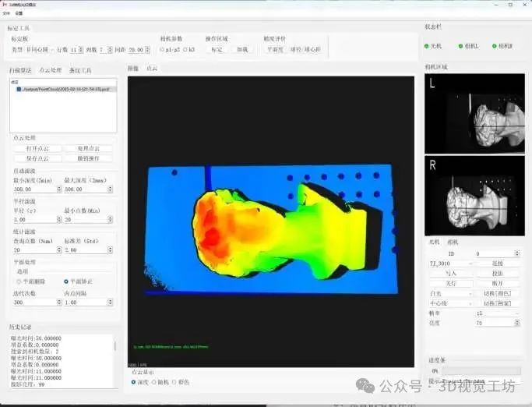Open the left camera L preview thumbnail
Viewport: 532px width, 407px height.
click(x=475, y=114)
